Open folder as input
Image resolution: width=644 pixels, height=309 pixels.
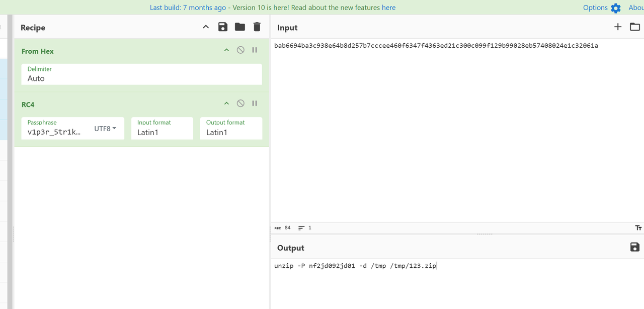click(635, 27)
